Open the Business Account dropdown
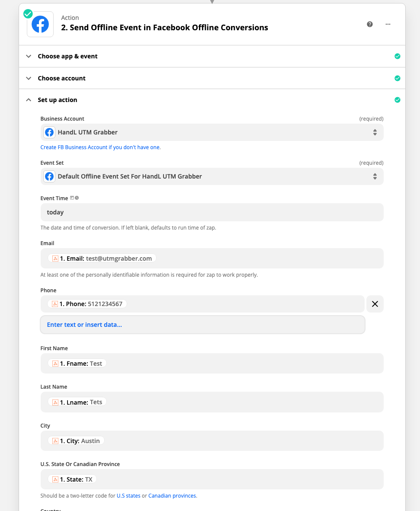 click(x=212, y=132)
